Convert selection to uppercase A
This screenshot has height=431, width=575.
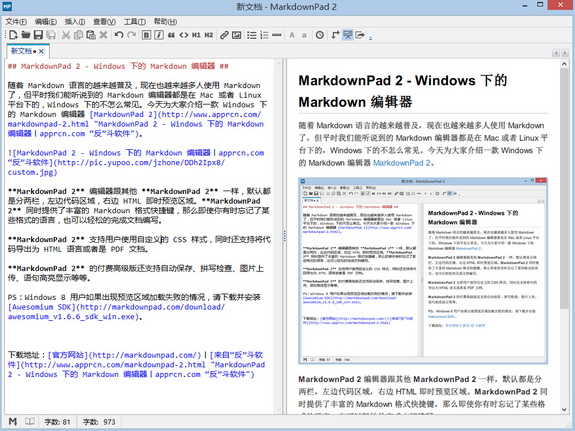[x=292, y=35]
